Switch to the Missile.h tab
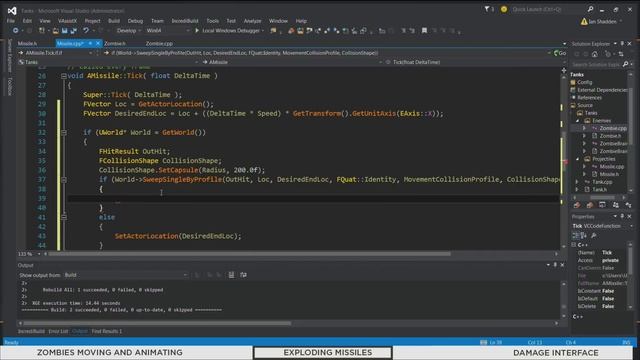 [x=27, y=43]
